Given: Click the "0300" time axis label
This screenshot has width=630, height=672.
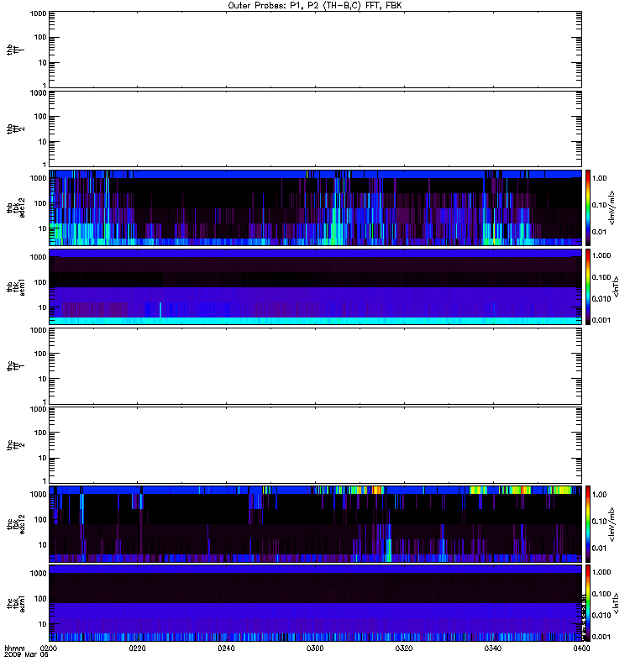Looking at the screenshot, I should pyautogui.click(x=315, y=648).
